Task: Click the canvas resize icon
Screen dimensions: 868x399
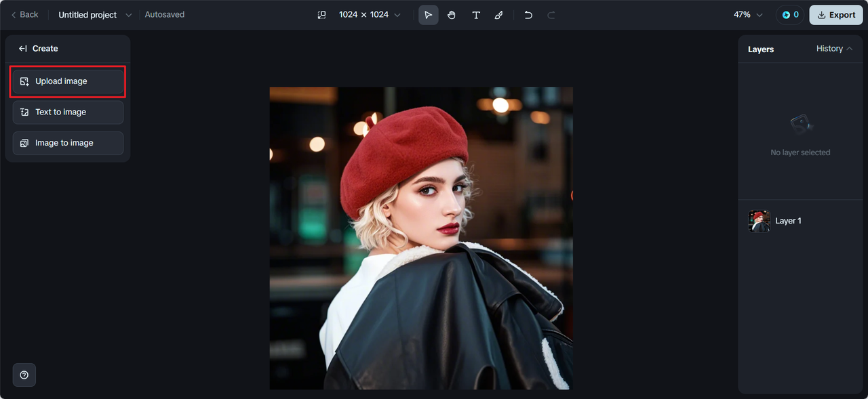Action: 322,15
